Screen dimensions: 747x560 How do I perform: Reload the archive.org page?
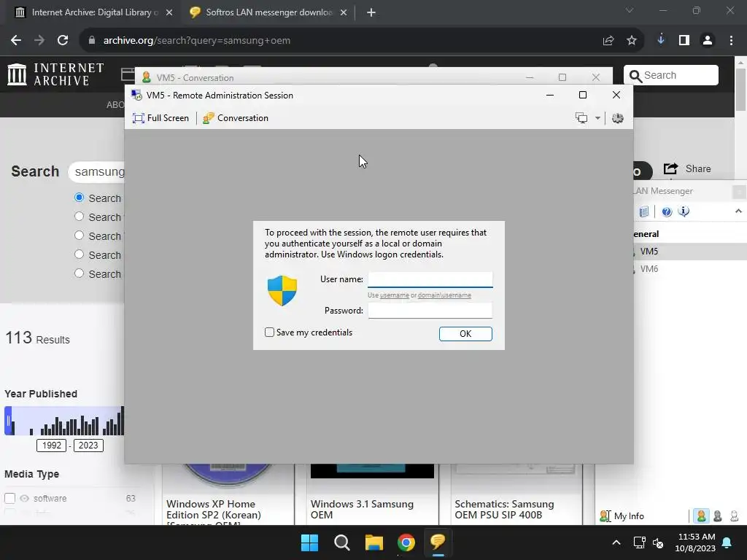click(63, 41)
